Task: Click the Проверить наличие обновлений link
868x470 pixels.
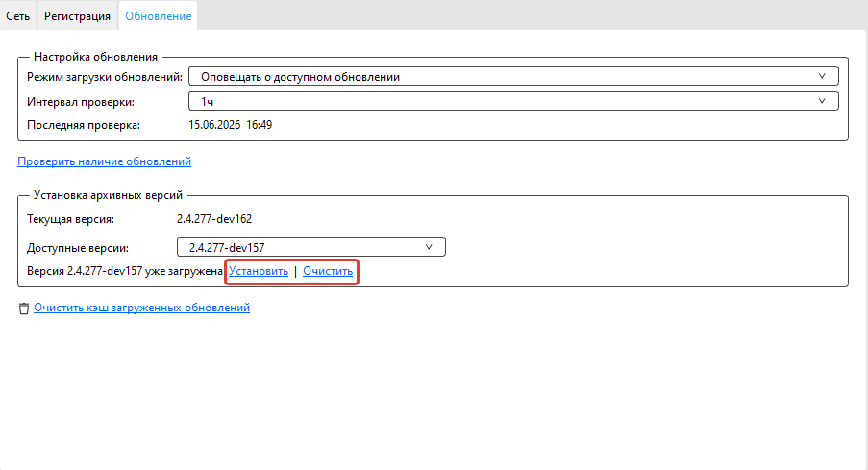Action: (104, 161)
